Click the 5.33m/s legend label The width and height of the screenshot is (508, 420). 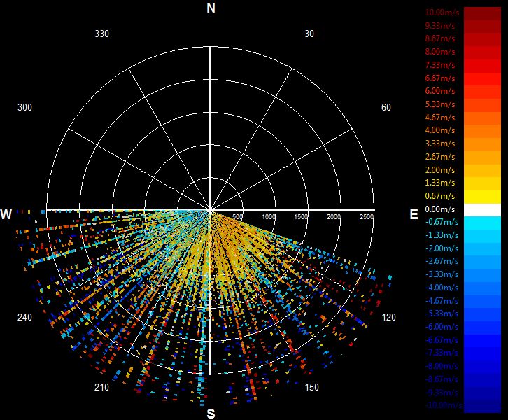click(440, 104)
